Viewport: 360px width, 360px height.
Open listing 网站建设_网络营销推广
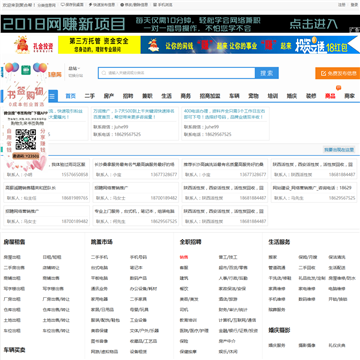tap(312, 188)
